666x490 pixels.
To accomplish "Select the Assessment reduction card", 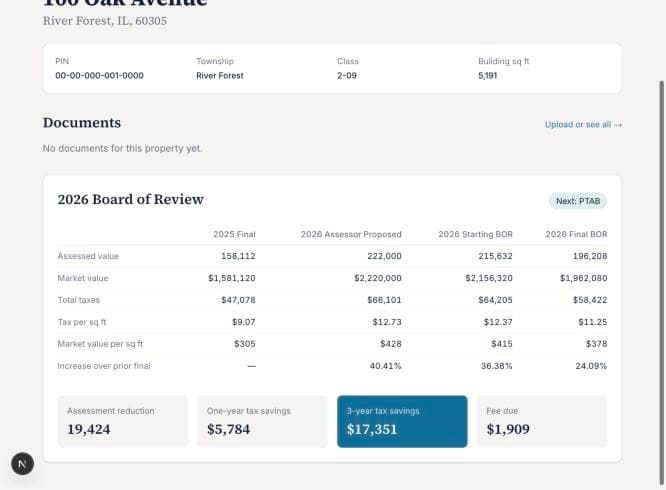I will point(122,421).
